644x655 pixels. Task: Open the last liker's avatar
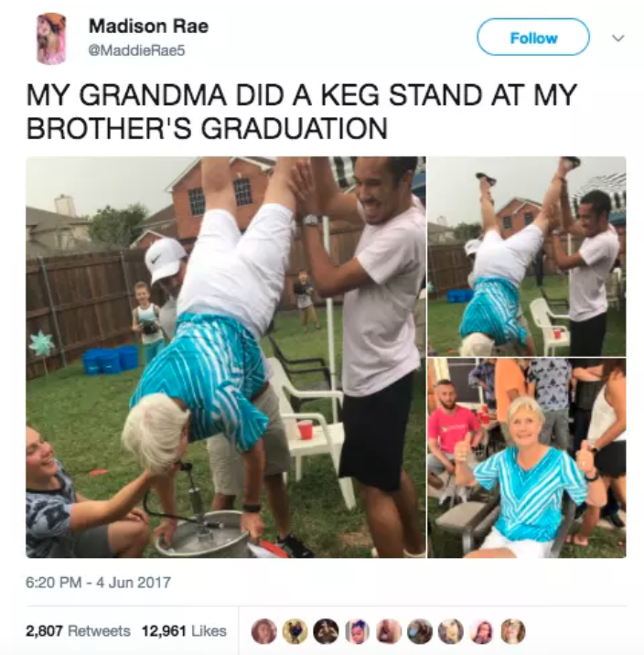pos(513,631)
